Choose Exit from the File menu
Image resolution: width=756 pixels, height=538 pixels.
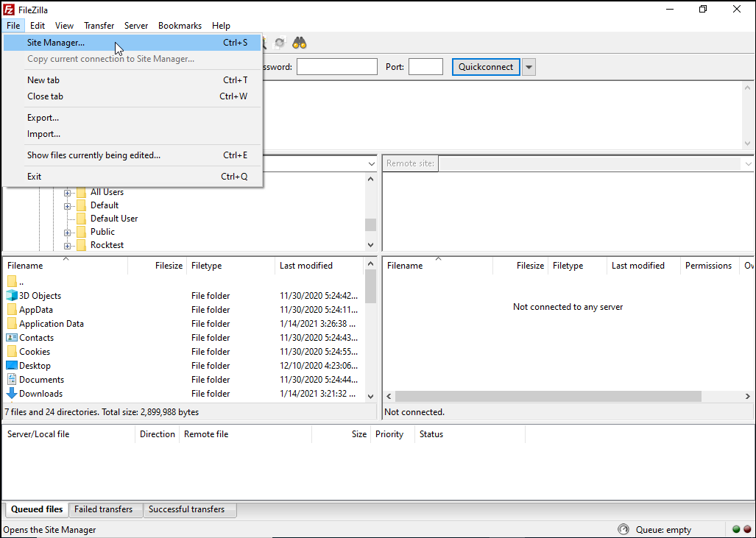(x=132, y=177)
